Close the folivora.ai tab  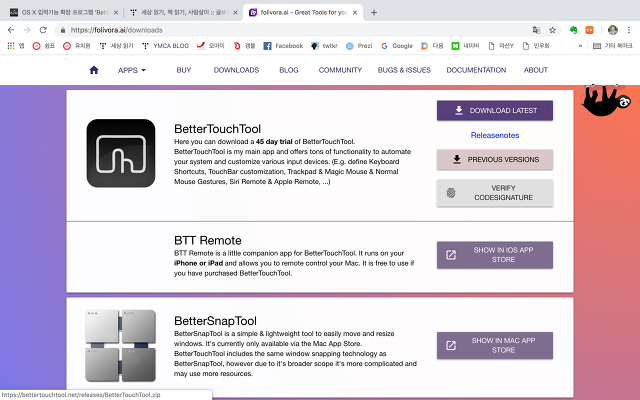[x=355, y=13]
